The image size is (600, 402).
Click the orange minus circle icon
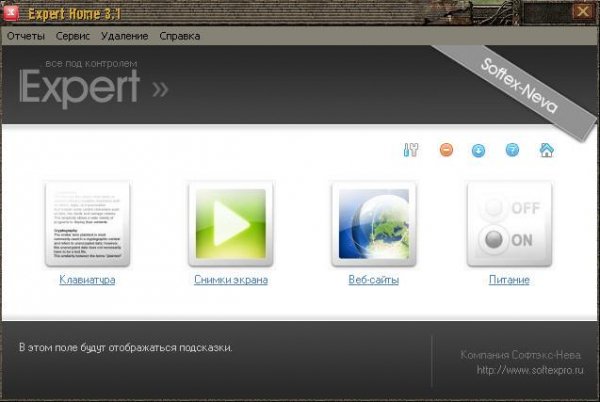coord(446,150)
